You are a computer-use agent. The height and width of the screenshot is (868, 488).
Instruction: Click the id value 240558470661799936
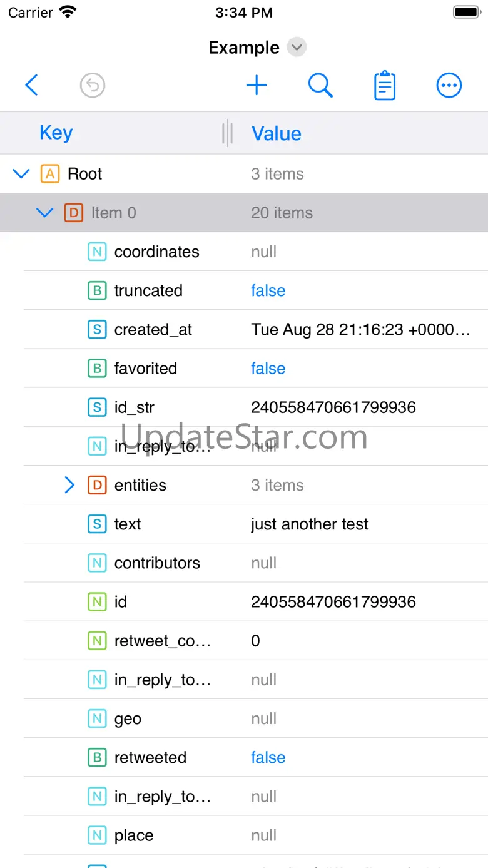pyautogui.click(x=333, y=602)
